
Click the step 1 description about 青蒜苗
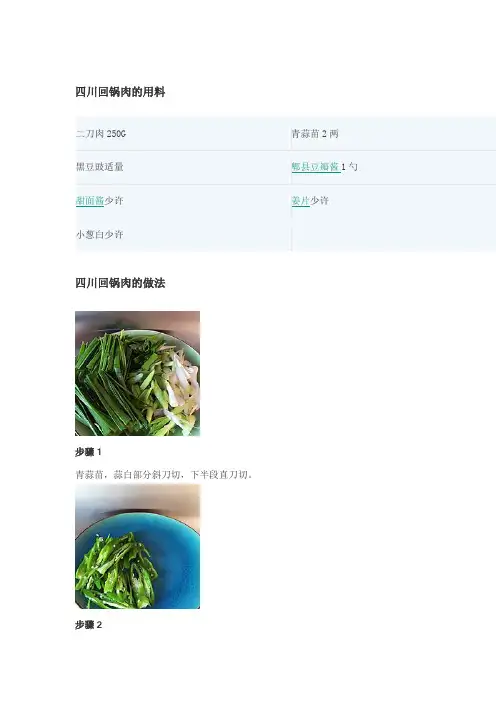pos(164,475)
